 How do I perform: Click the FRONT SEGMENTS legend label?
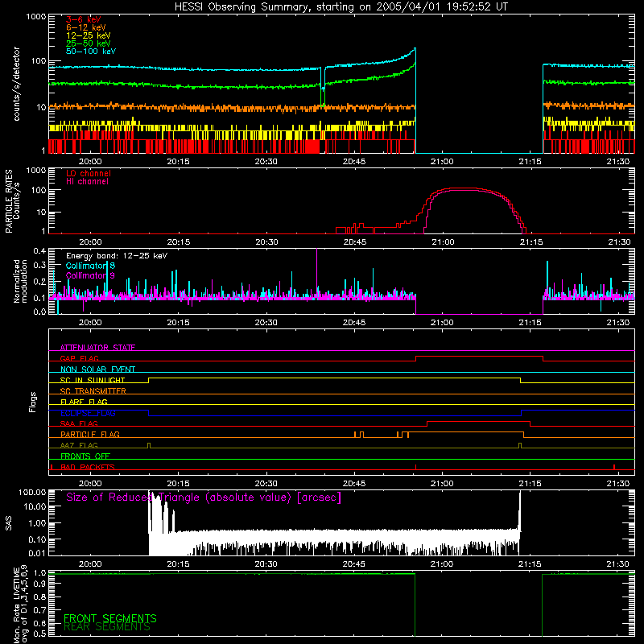tap(110, 618)
